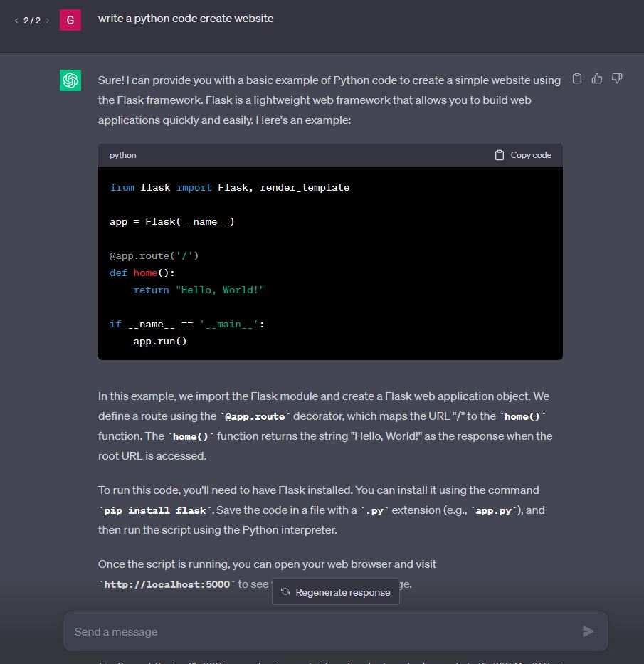Copy the whole response with clipboard icon
Screen dimensions: 644x664
point(576,79)
